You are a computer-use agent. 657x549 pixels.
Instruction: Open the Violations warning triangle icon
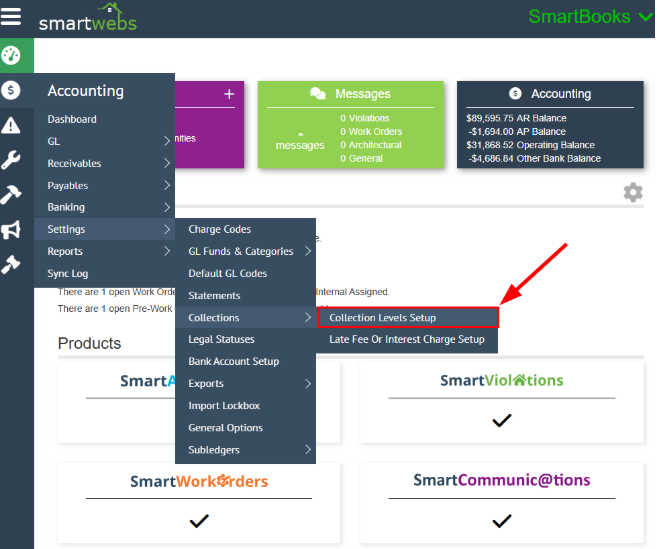pos(11,125)
